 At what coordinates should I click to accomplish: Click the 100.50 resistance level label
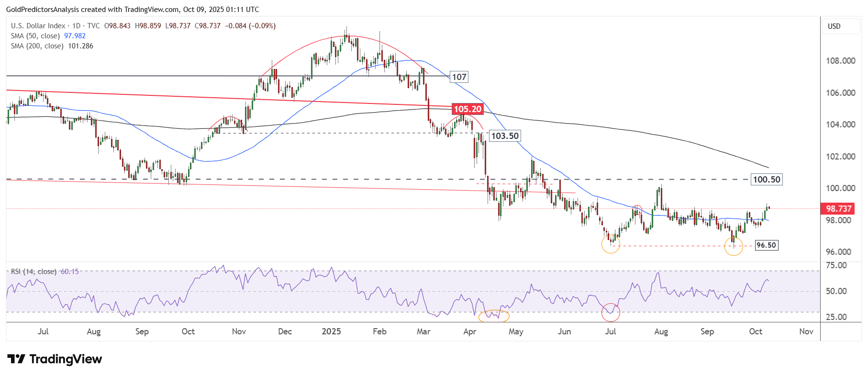767,180
